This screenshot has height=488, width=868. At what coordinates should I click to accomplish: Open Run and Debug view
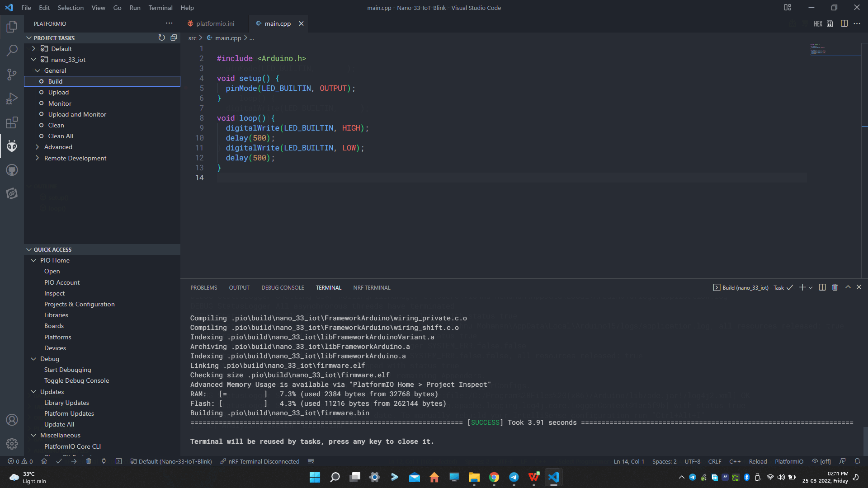(12, 98)
